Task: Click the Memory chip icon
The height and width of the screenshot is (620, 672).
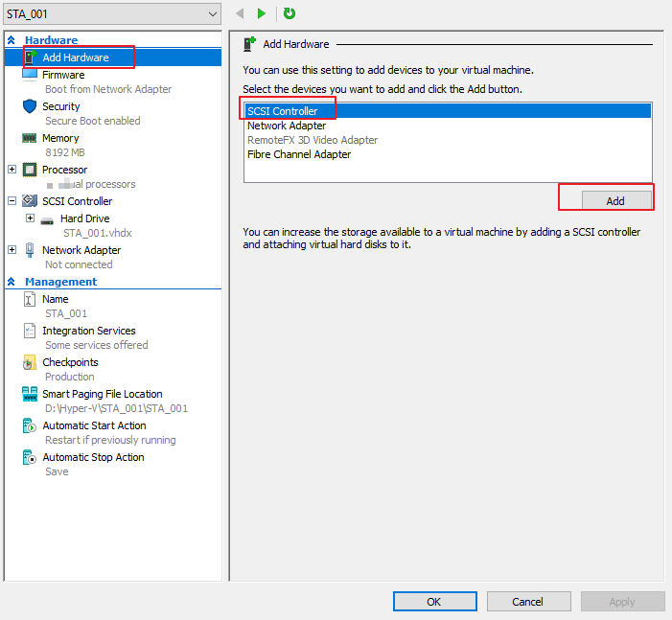Action: pos(30,138)
